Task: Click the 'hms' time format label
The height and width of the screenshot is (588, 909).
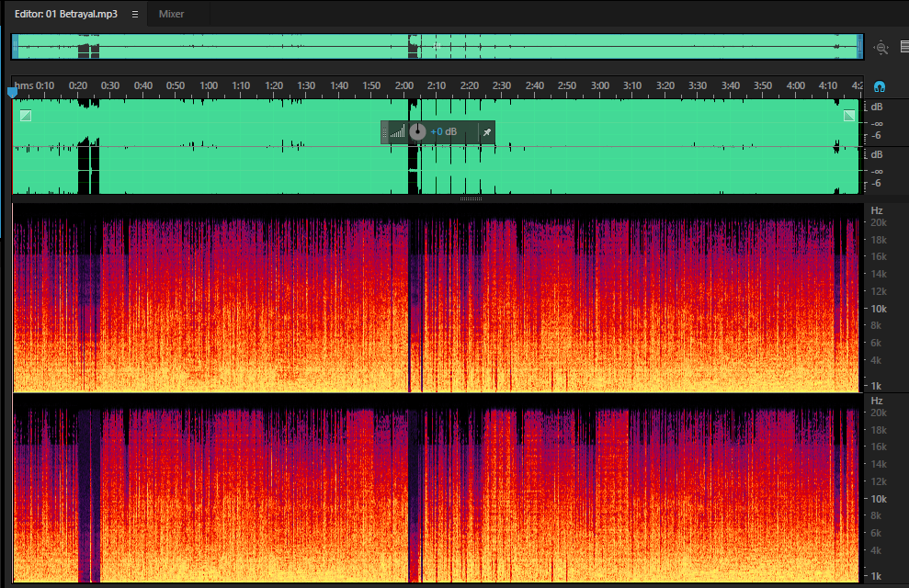Action: point(24,85)
